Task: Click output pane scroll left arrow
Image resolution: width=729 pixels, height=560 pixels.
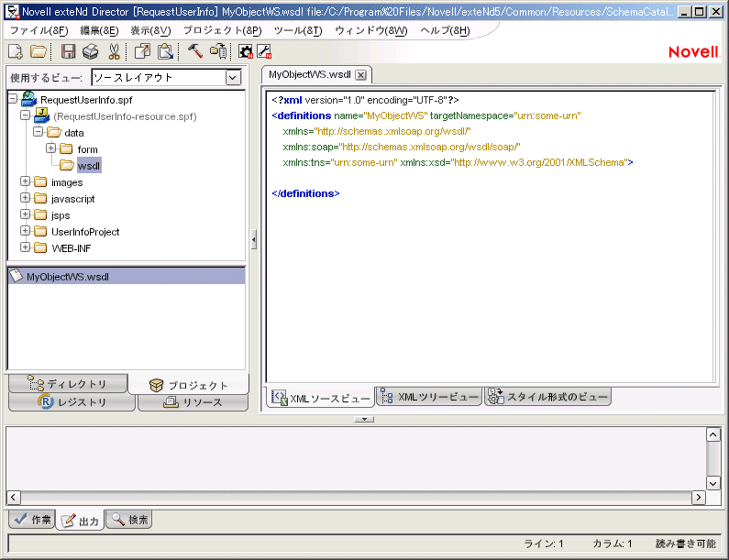Action: pyautogui.click(x=14, y=498)
